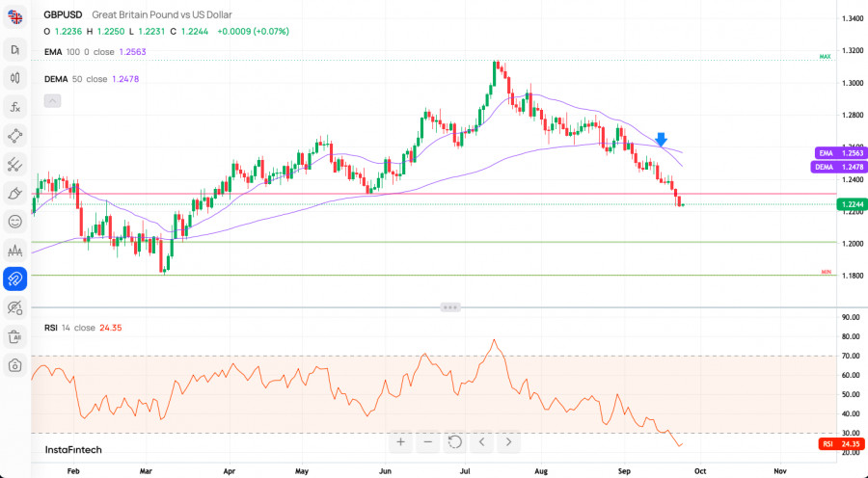Click the +0.0009 (+0.07%) change value

(x=253, y=32)
